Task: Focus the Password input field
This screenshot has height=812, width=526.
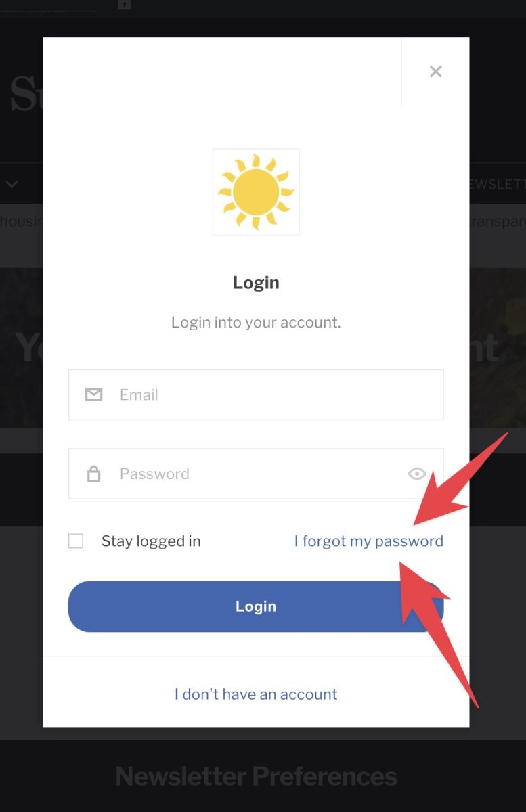Action: [256, 474]
